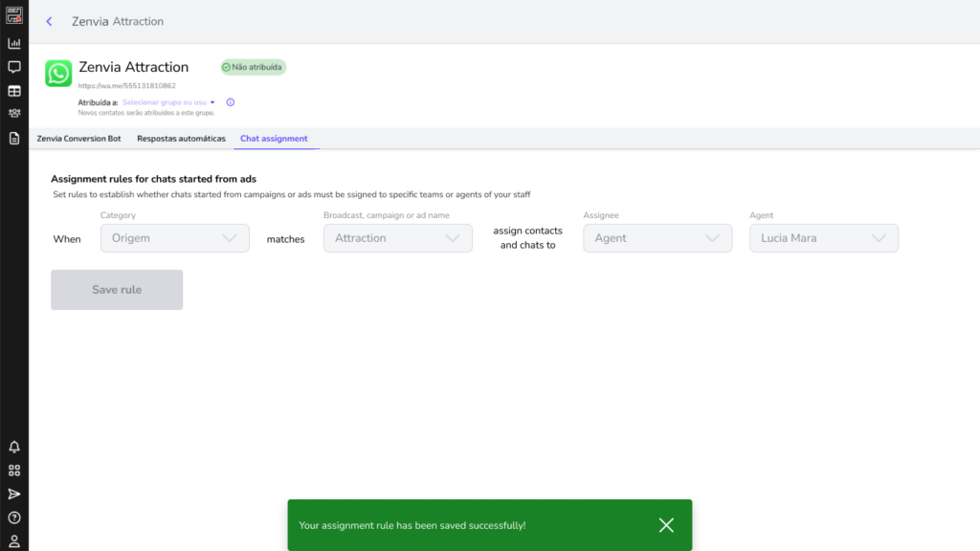Image resolution: width=980 pixels, height=551 pixels.
Task: Open the Lucia Mara agent dropdown
Action: pos(823,238)
